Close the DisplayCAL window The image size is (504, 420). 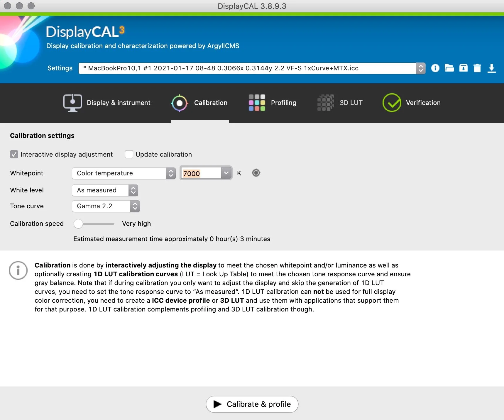8,6
